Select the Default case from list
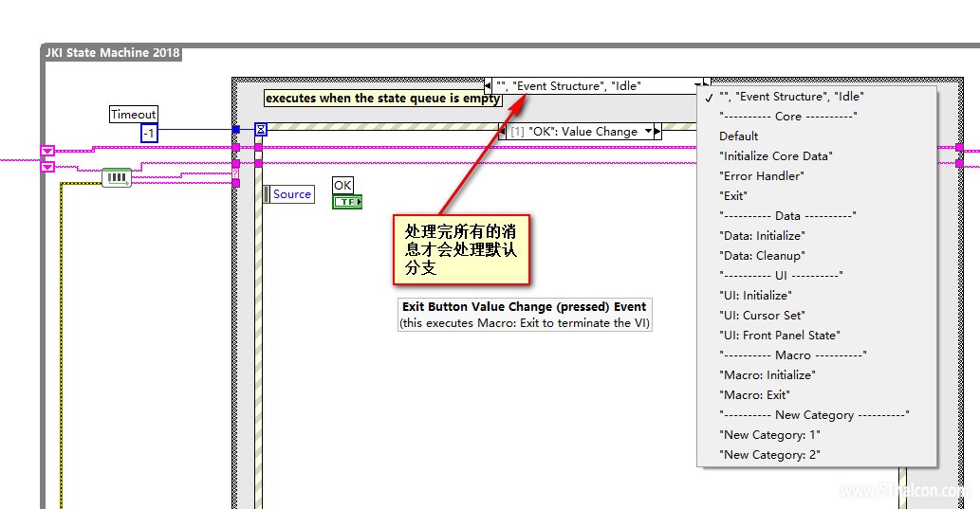The image size is (980, 509). click(738, 136)
